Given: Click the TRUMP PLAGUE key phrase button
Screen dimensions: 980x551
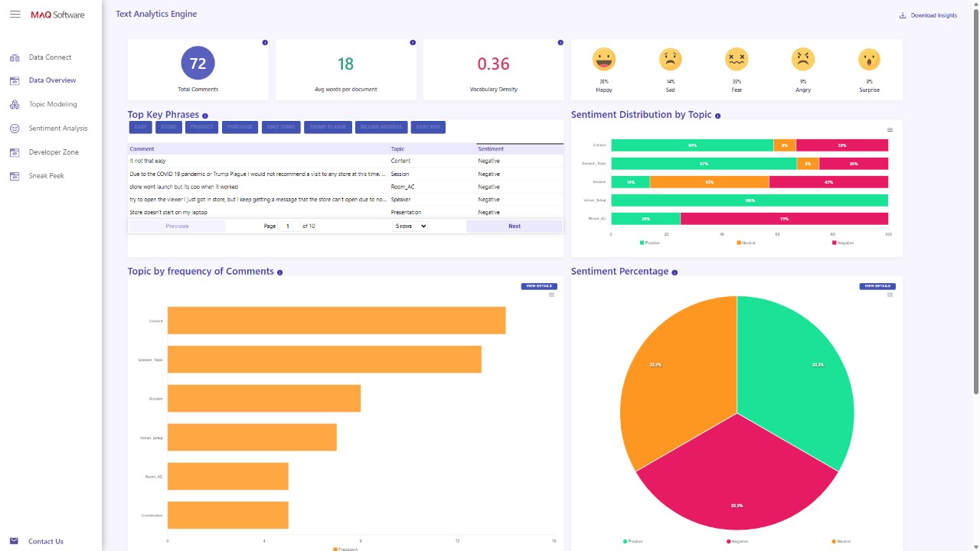Looking at the screenshot, I should click(x=328, y=127).
